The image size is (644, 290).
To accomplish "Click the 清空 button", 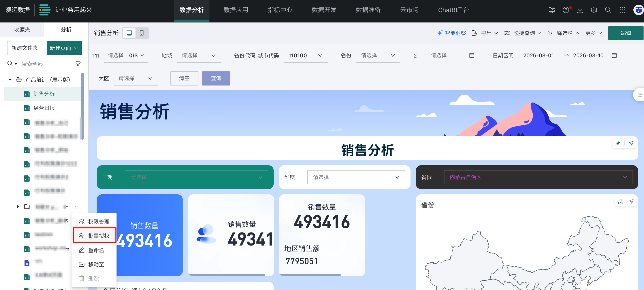I will coord(184,78).
